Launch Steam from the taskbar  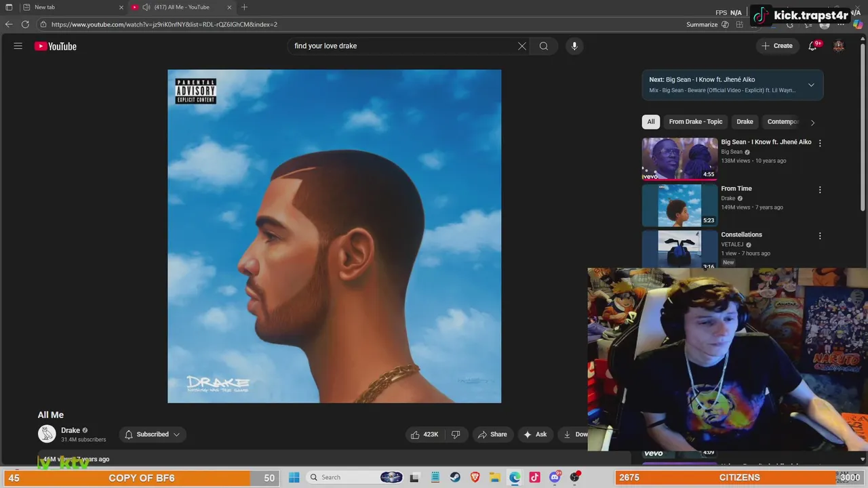coord(455,477)
